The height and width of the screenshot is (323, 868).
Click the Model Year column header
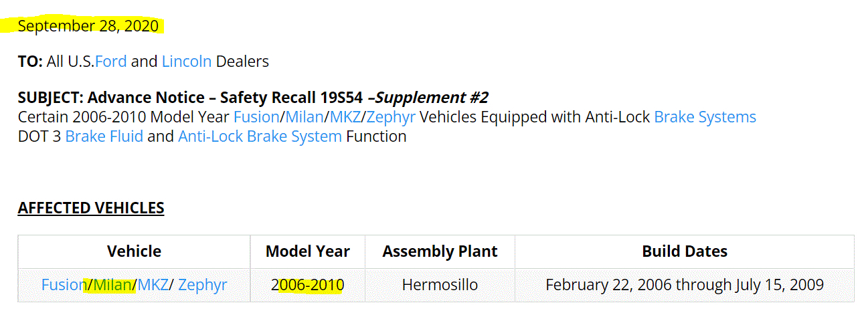tap(307, 252)
